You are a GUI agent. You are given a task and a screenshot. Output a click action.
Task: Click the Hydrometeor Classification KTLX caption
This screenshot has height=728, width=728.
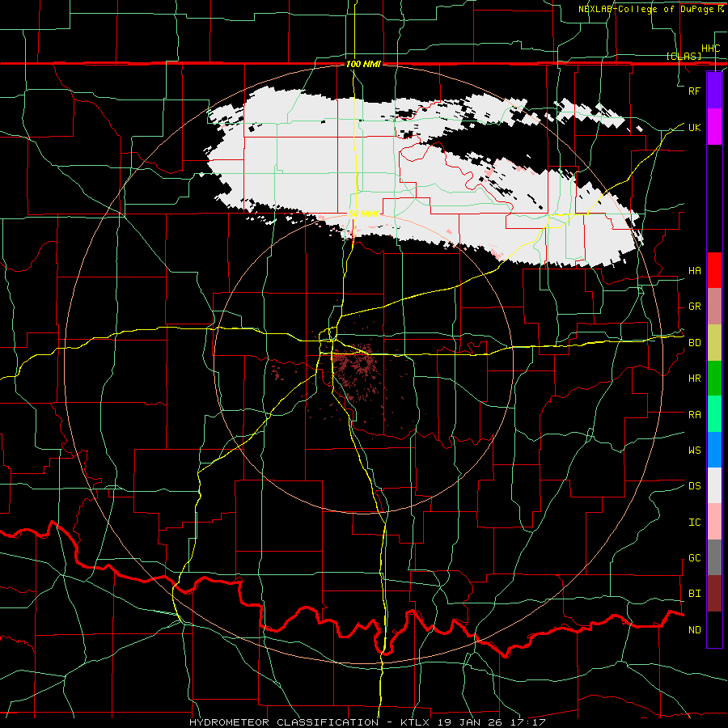pyautogui.click(x=366, y=722)
